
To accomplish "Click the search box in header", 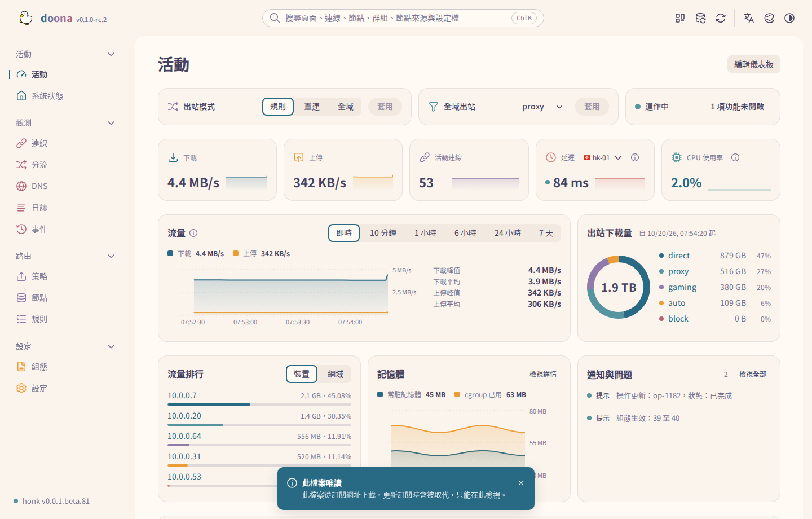I will click(403, 18).
